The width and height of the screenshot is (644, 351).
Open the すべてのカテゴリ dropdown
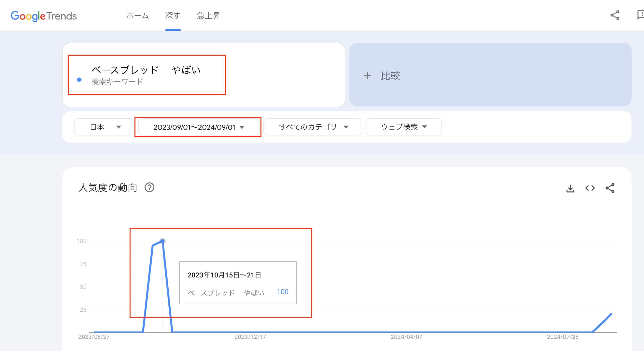(x=312, y=127)
